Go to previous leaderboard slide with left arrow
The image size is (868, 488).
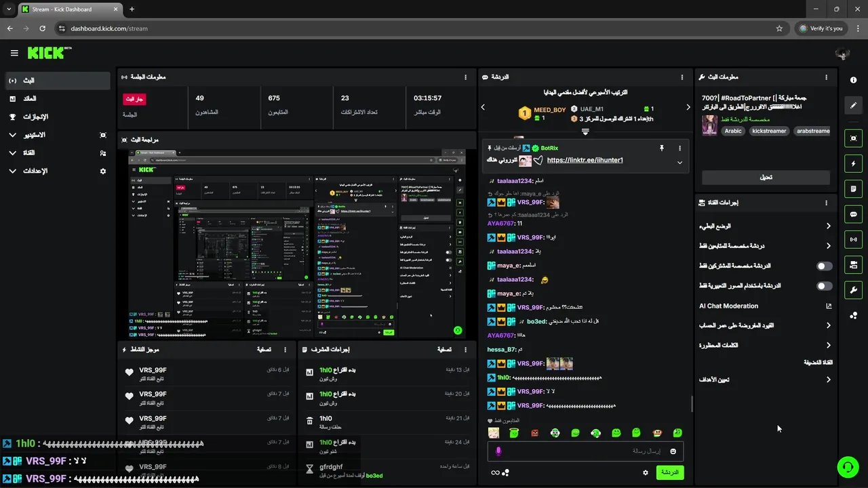coord(483,107)
